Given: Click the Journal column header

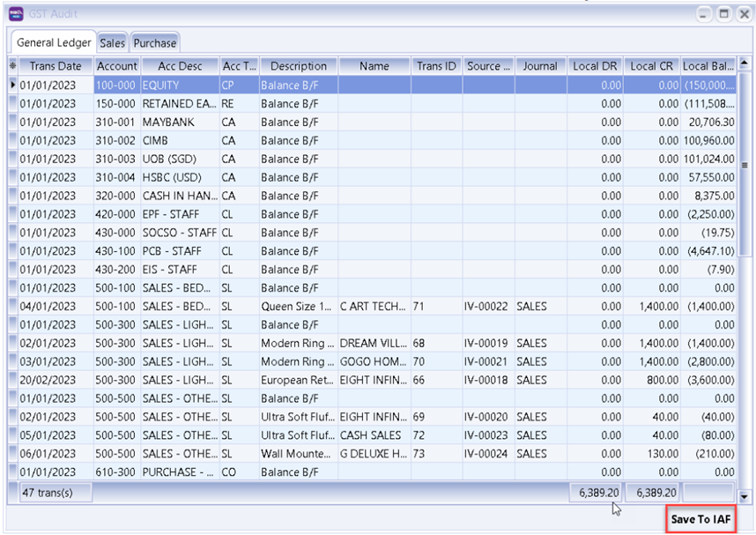Looking at the screenshot, I should (x=540, y=66).
